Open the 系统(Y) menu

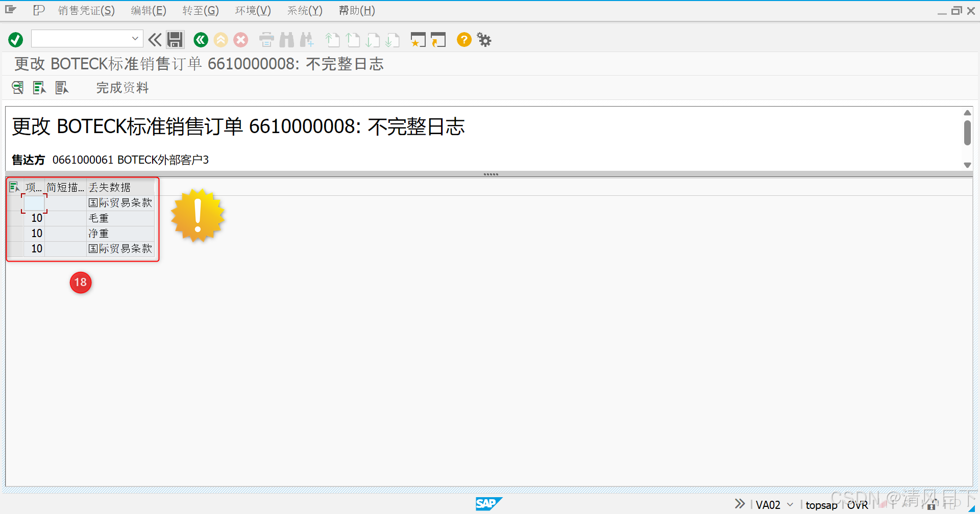(x=305, y=10)
